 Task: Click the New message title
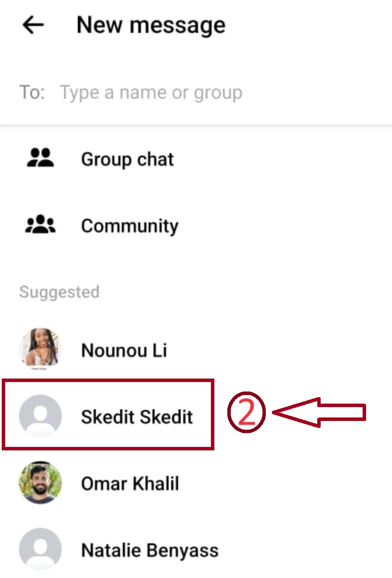[x=151, y=25]
